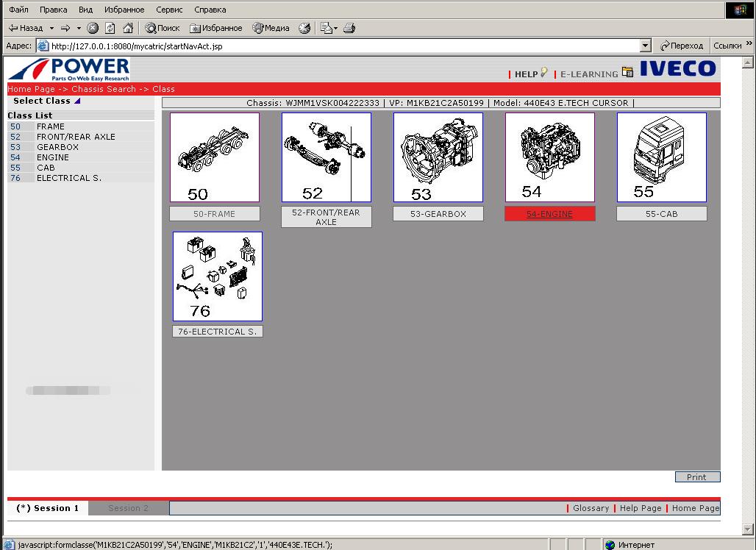Switch to the Session 1 tab
756x550 pixels.
48,508
